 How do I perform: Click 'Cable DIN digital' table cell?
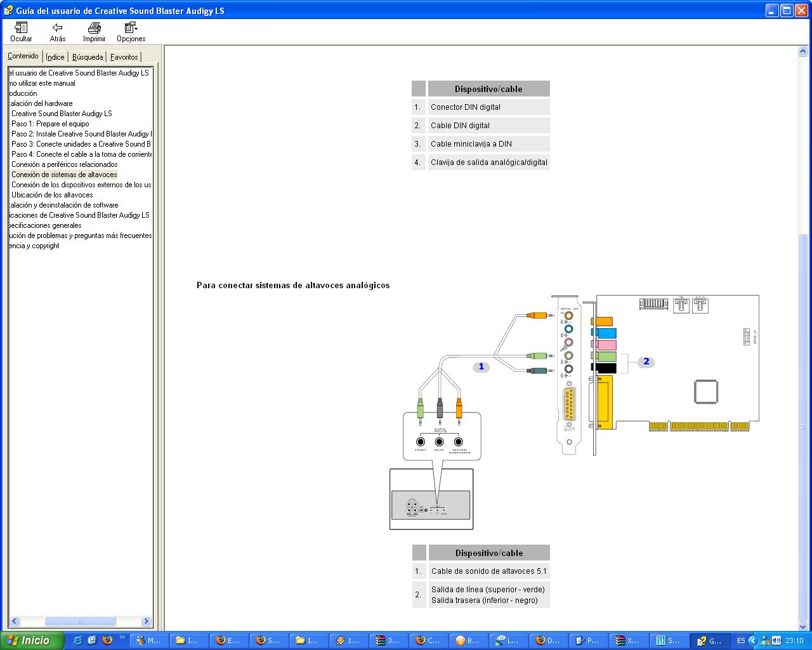[488, 125]
